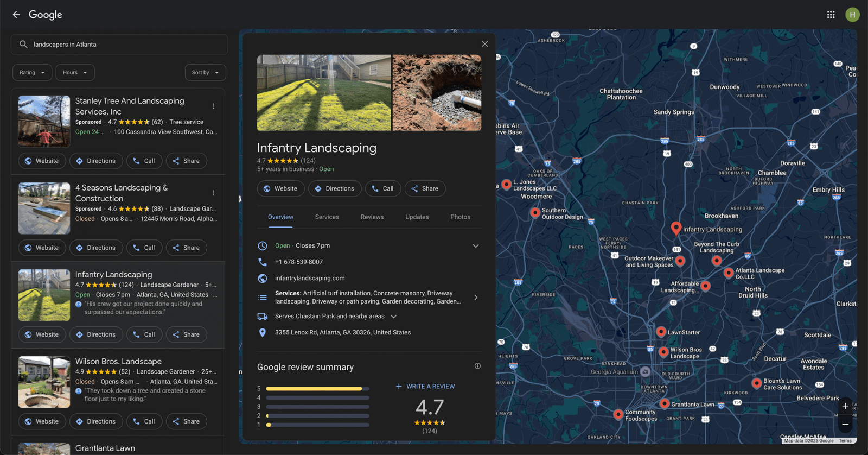This screenshot has height=455, width=868.
Task: Select the Atlanta Landscape Co. LLC pin
Action: tap(729, 273)
